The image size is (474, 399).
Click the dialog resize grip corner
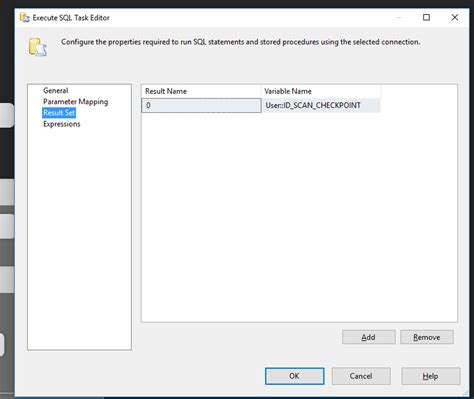(465, 393)
